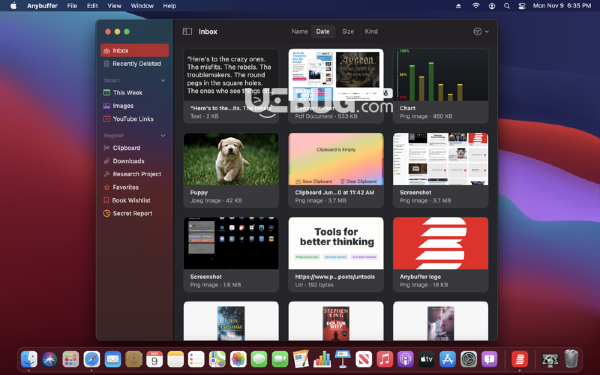The image size is (600, 375).
Task: Open the Images smart shelf
Action: pyautogui.click(x=134, y=106)
